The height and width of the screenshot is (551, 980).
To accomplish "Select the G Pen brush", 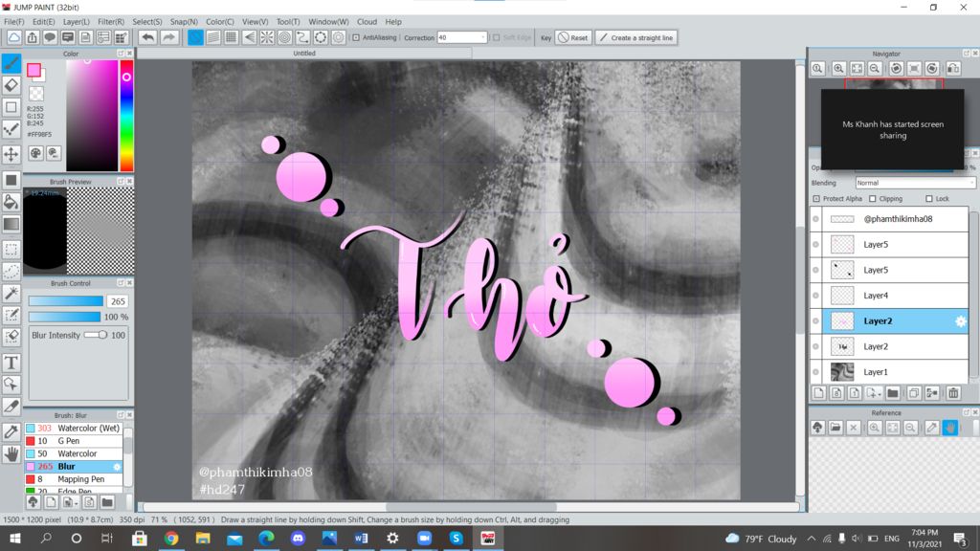I will pos(74,440).
